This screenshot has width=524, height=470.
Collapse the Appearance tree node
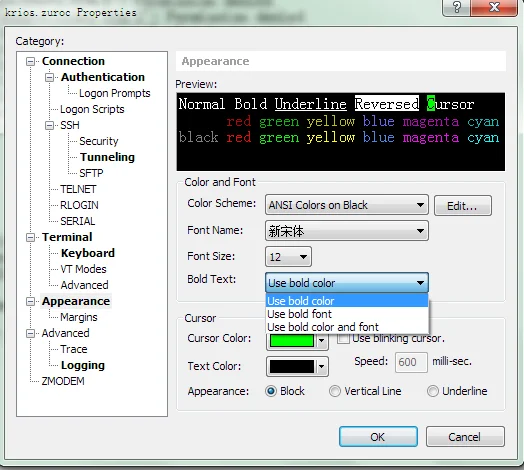30,302
